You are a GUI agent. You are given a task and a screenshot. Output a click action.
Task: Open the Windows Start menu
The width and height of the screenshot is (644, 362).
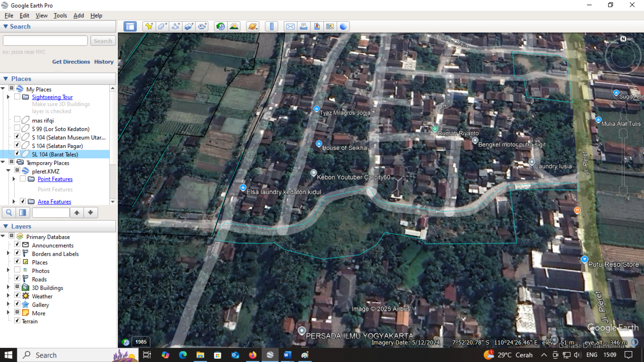coord(8,355)
